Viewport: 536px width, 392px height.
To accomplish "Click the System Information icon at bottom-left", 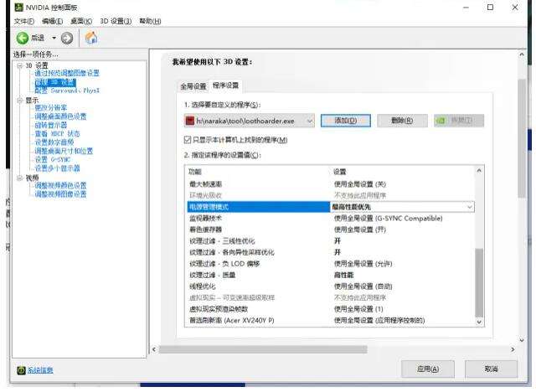I will 21,370.
